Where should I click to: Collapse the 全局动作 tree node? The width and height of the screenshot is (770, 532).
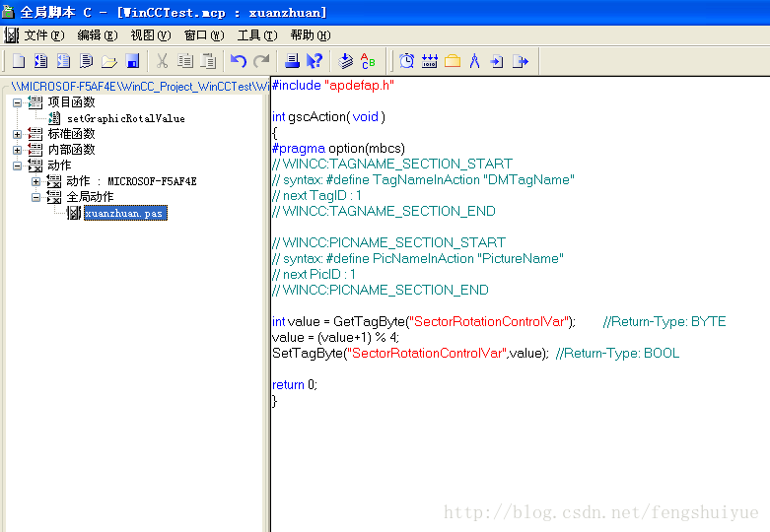point(35,197)
